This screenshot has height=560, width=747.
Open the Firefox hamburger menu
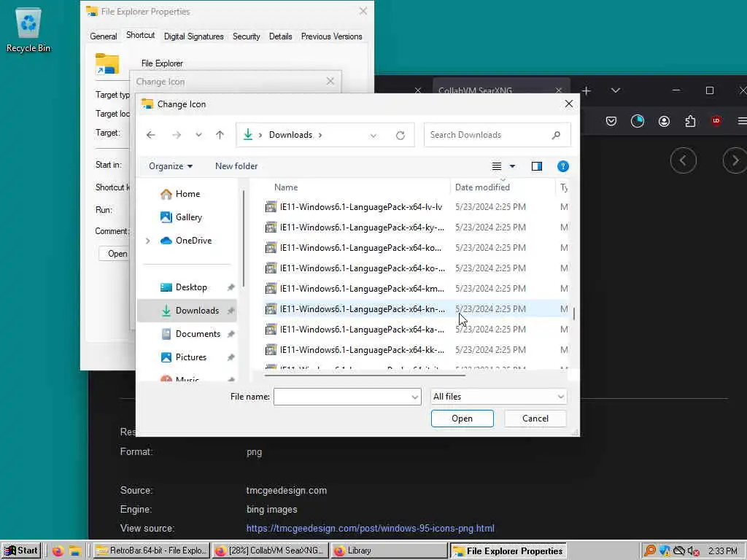pos(742,122)
